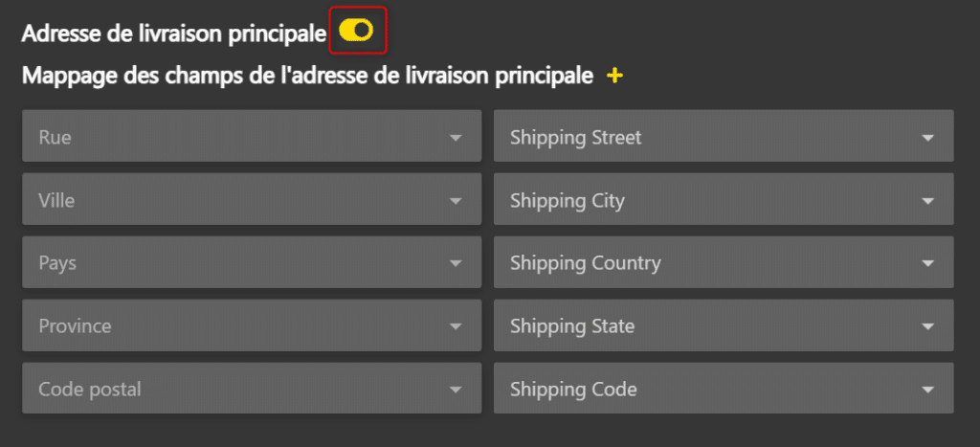Click the down arrow on Shipping Code
This screenshot has width=980, height=447.
coord(927,390)
